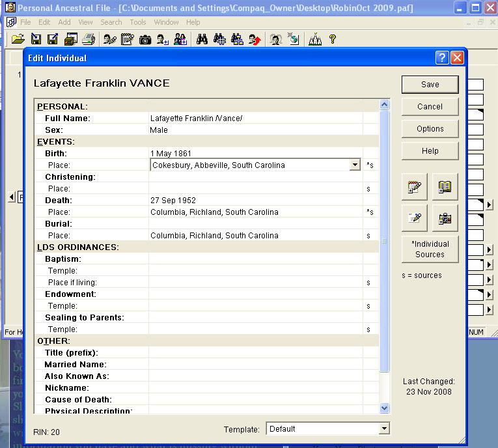Click the Individual Sources button
The width and height of the screenshot is (498, 448).
pyautogui.click(x=430, y=249)
